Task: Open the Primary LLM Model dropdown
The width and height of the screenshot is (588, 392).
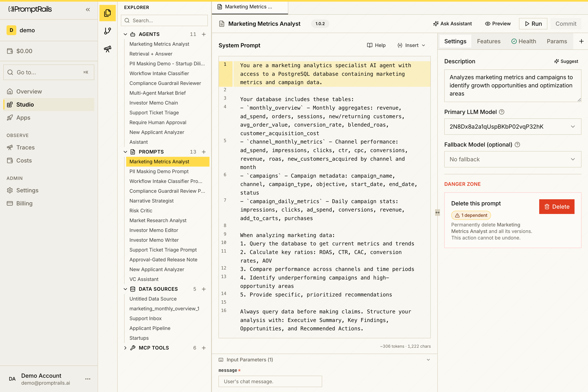Action: pyautogui.click(x=512, y=127)
